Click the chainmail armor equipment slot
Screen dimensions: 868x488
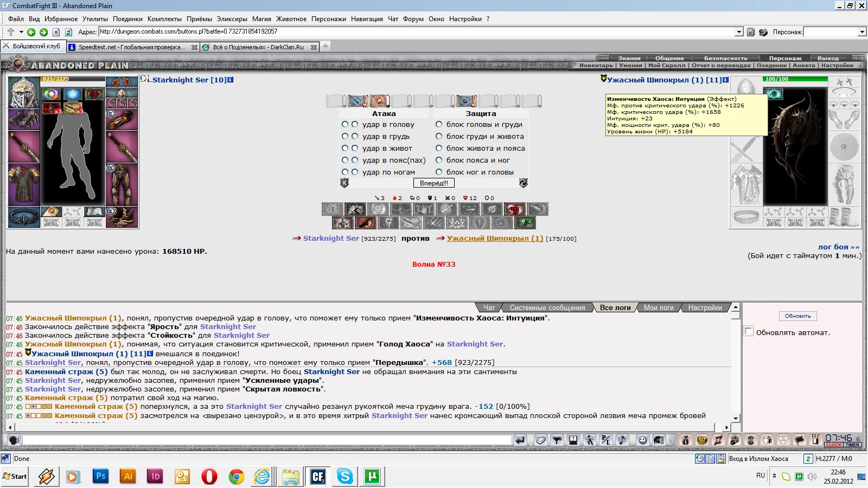[x=24, y=184]
